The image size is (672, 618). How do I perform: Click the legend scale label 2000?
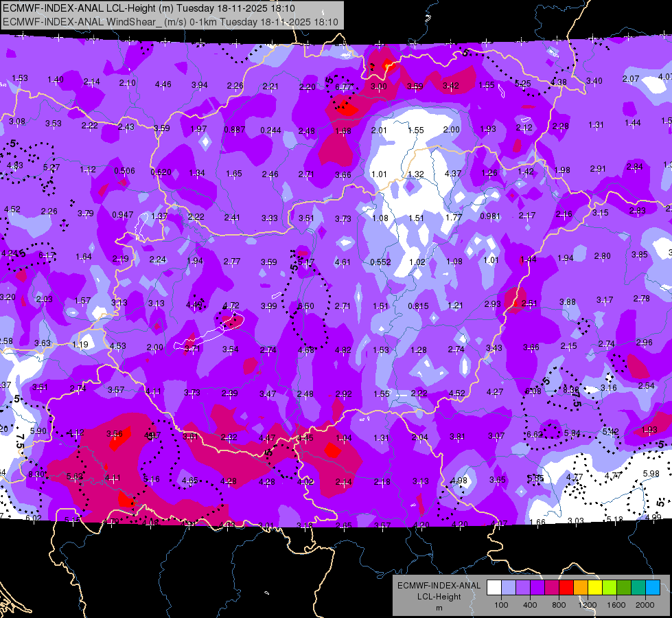645,605
